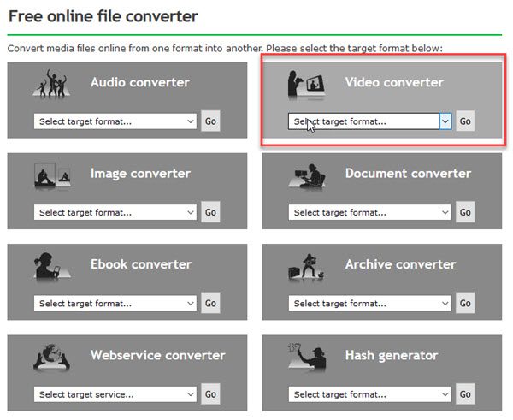Click the "Free online file converter" page title

tap(103, 16)
